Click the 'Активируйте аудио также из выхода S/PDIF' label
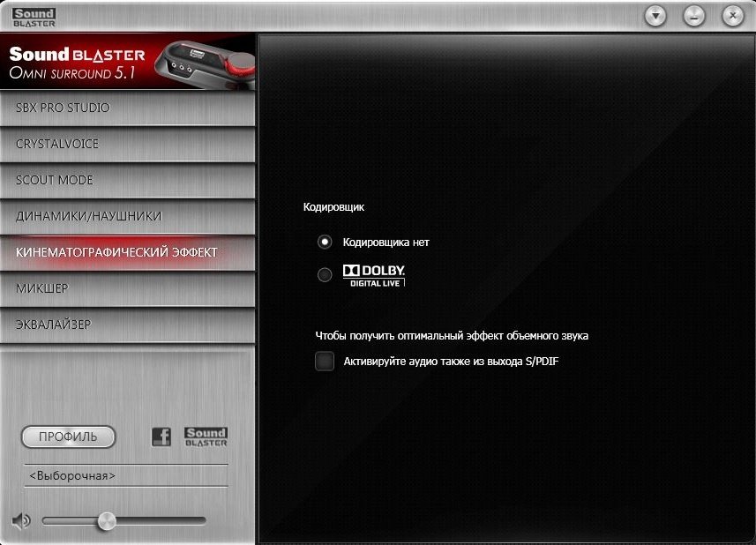The width and height of the screenshot is (756, 545). [x=451, y=362]
